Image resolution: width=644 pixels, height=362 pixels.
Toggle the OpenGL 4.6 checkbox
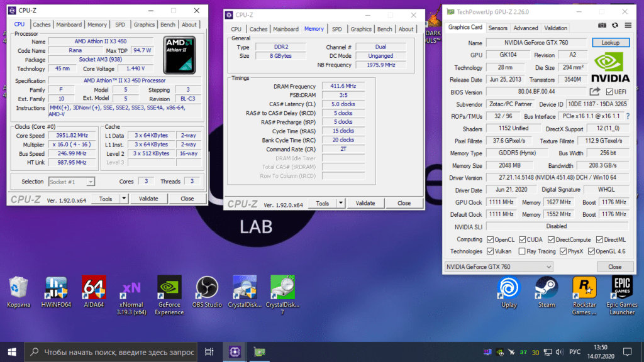click(x=591, y=251)
